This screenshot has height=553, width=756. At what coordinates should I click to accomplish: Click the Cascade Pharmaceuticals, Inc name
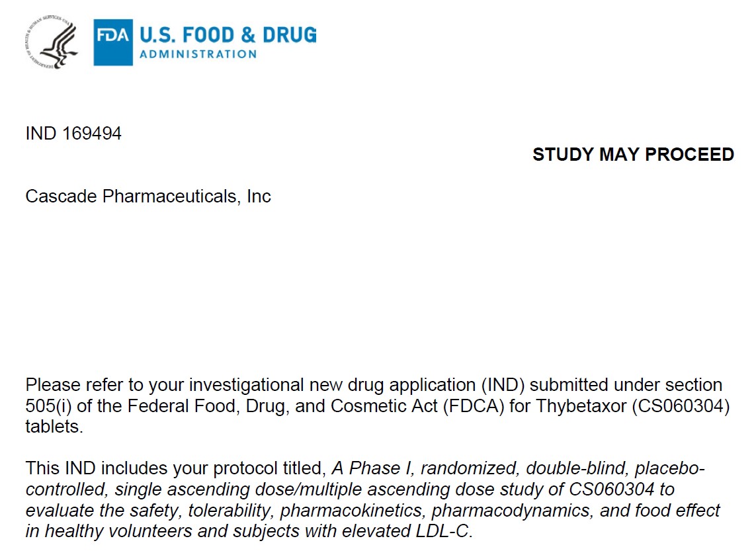[148, 196]
